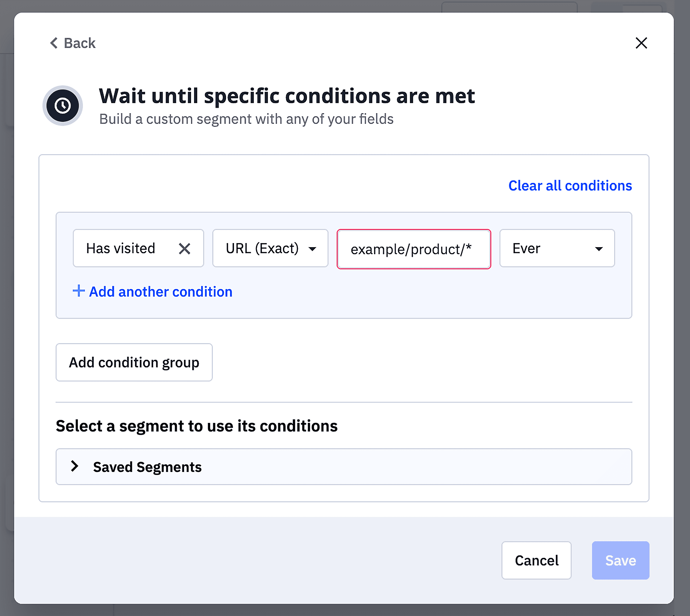Click the clock wait icon
690x616 pixels.
pos(63,106)
